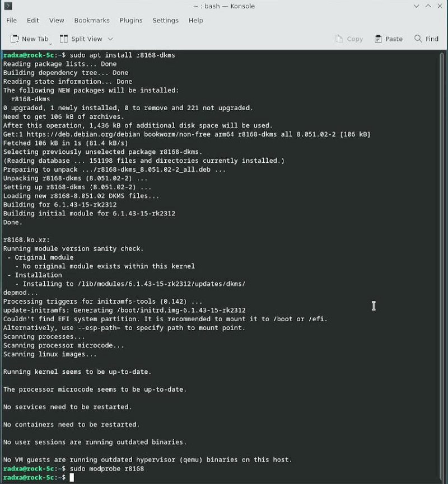This screenshot has width=448, height=484.
Task: Click the Copy button label
Action: click(354, 39)
